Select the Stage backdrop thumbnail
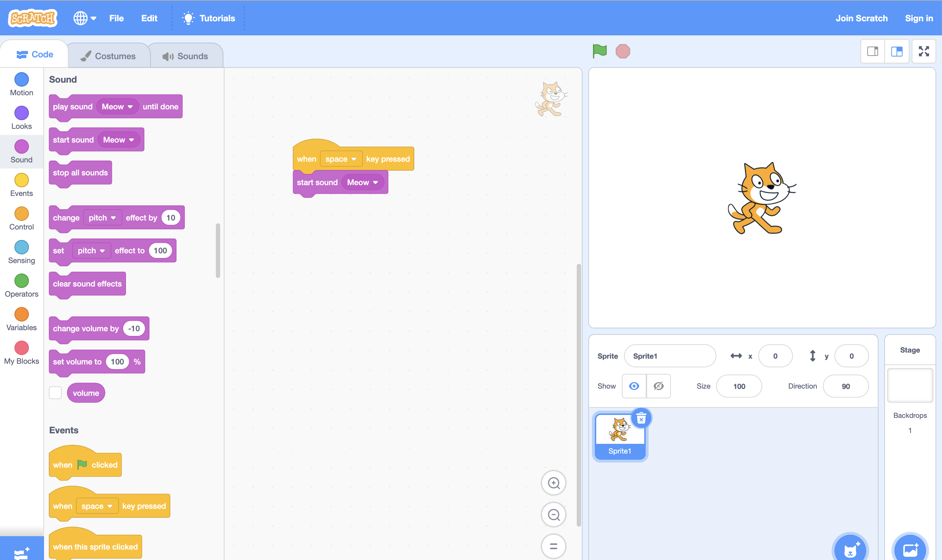This screenshot has height=560, width=942. [910, 385]
